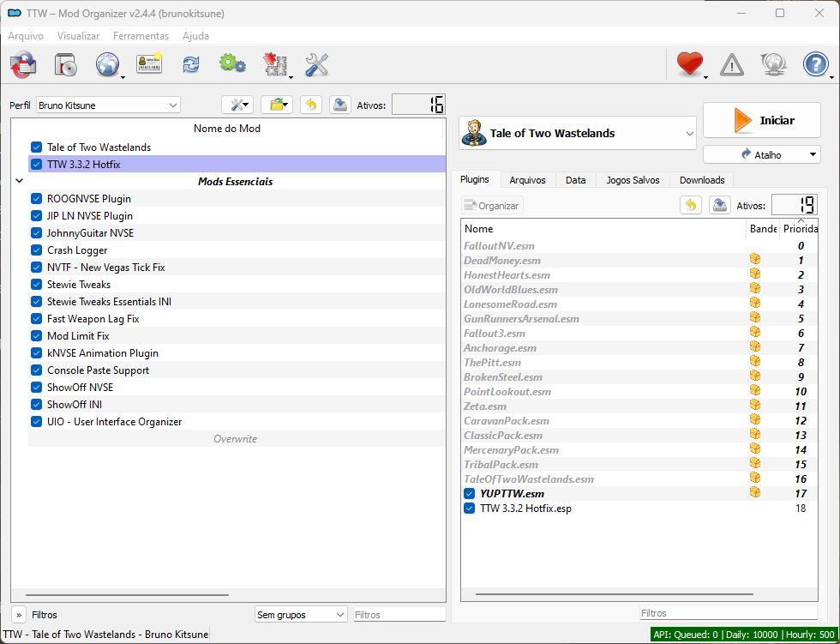The width and height of the screenshot is (840, 644).
Task: Open the Arquivo menu
Action: tap(26, 36)
